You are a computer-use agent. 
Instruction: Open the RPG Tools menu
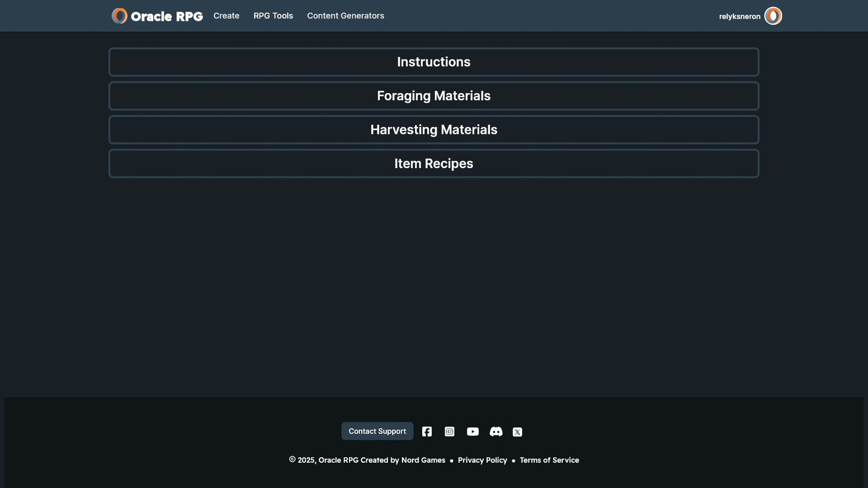(273, 16)
